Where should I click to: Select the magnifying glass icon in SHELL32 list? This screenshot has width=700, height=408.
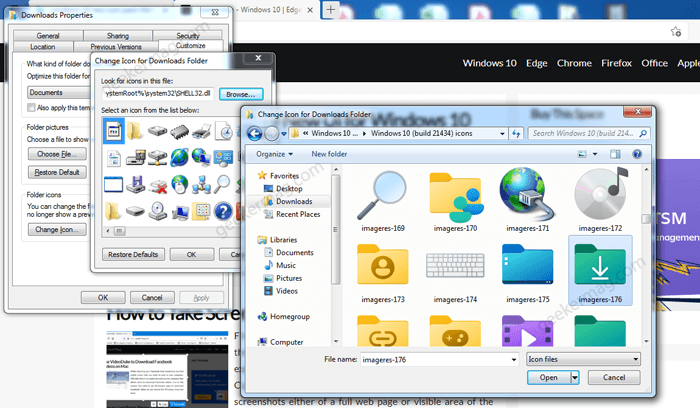[x=222, y=184]
